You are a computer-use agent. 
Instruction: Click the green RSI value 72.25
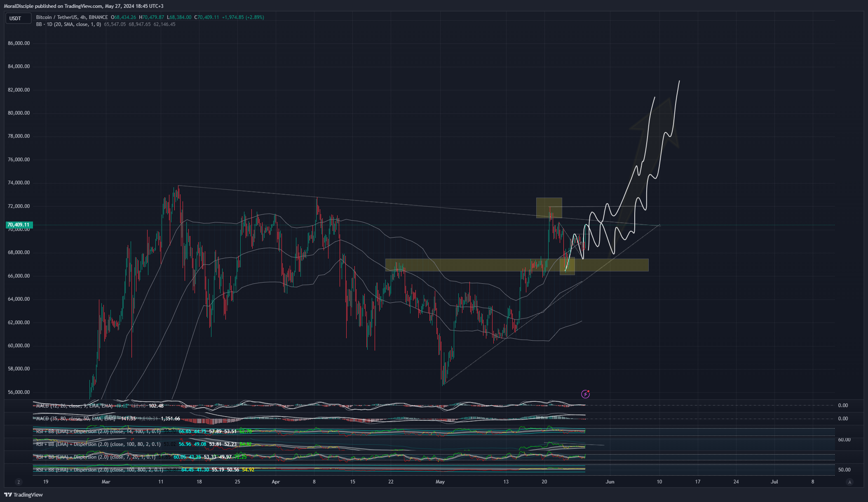[240, 457]
